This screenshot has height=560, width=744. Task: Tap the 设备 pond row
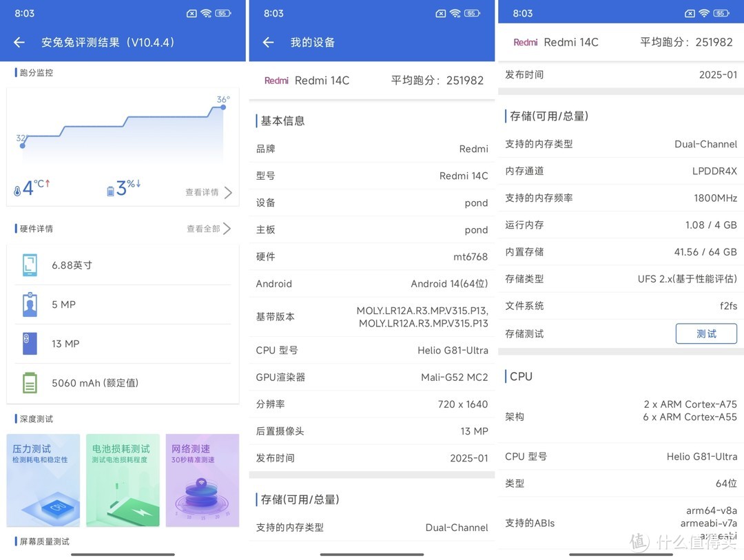(372, 203)
